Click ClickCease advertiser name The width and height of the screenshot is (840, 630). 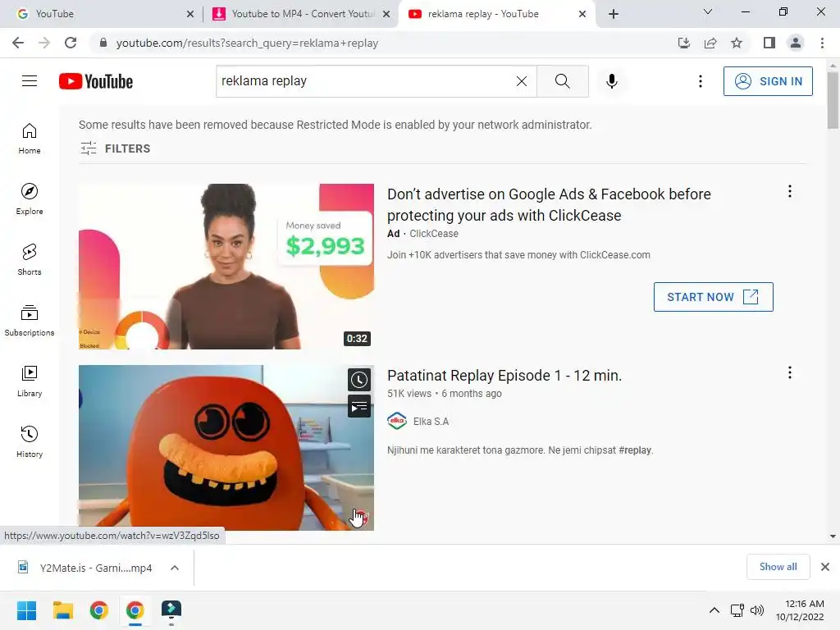coord(434,234)
